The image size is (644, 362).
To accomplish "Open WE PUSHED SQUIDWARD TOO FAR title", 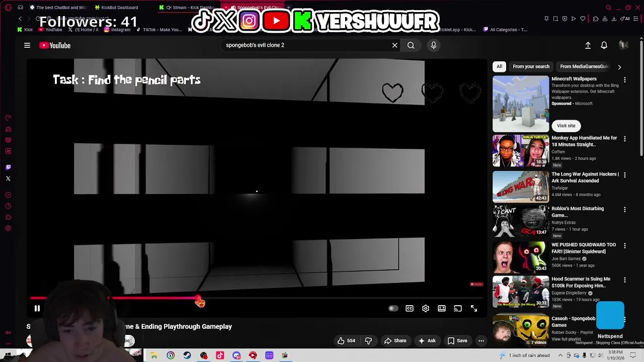I will 584,248.
